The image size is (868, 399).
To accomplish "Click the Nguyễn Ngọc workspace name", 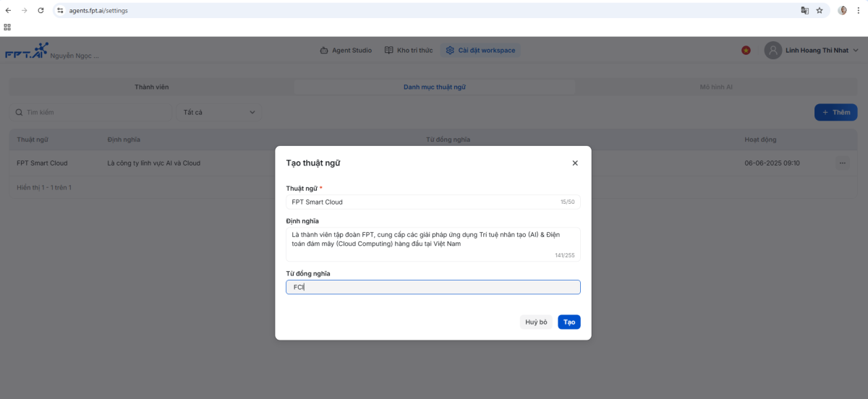I will coord(75,56).
